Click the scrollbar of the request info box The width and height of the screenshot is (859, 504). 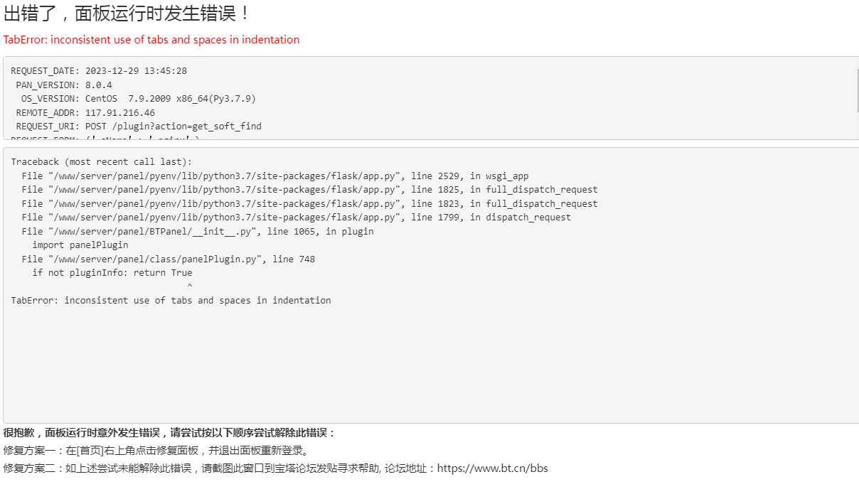(856, 90)
